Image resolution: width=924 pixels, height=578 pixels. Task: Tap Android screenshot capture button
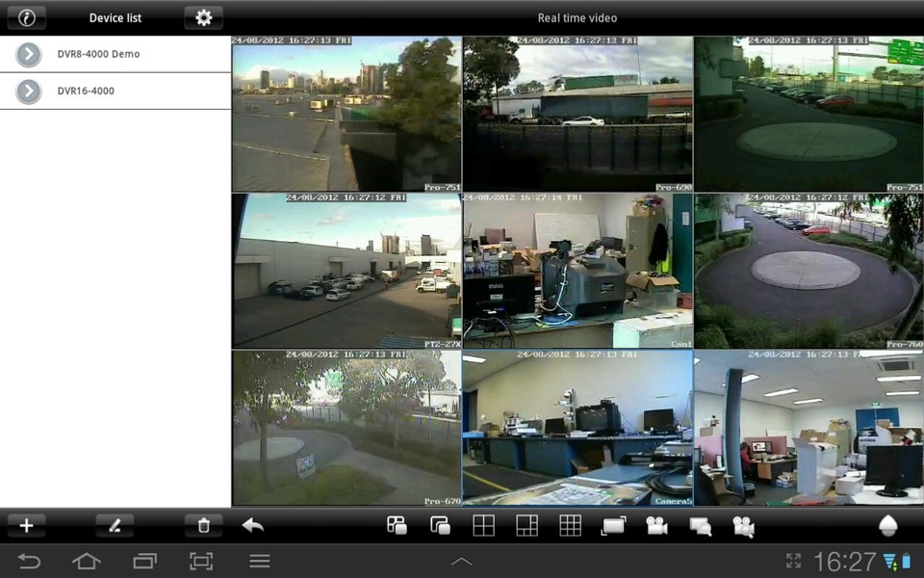point(201,561)
